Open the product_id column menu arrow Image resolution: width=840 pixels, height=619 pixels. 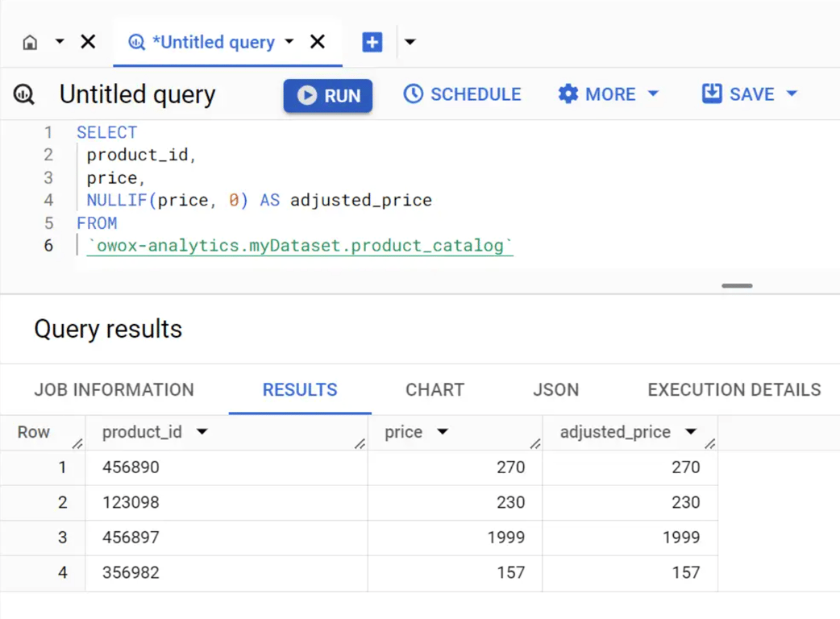click(202, 431)
